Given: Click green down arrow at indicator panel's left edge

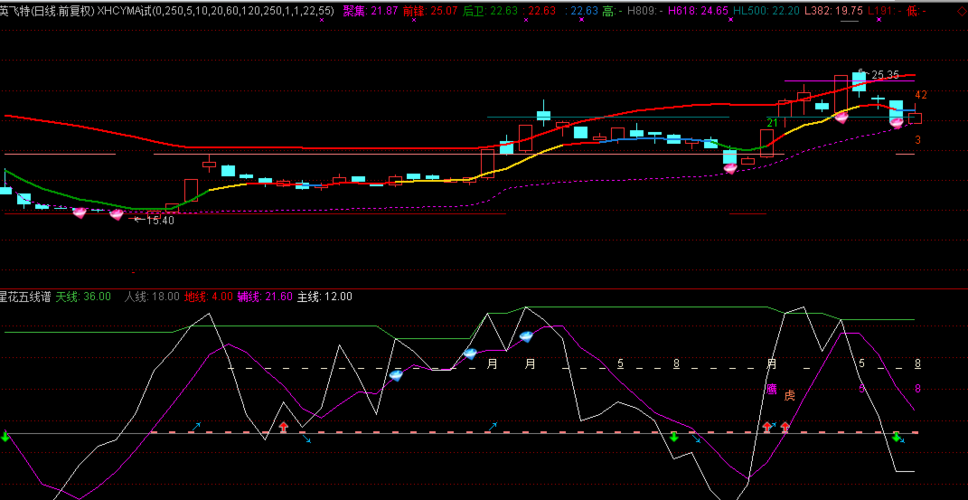Looking at the screenshot, I should 5,436.
